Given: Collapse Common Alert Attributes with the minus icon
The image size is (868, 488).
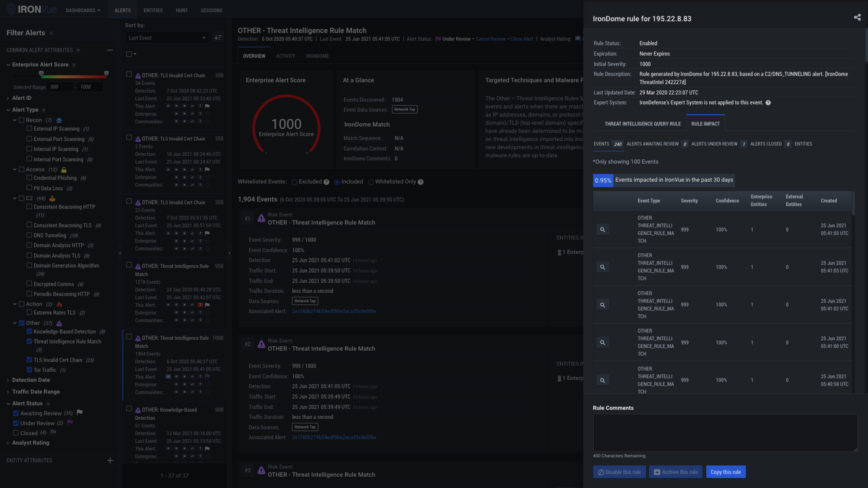Looking at the screenshot, I should click(x=110, y=50).
